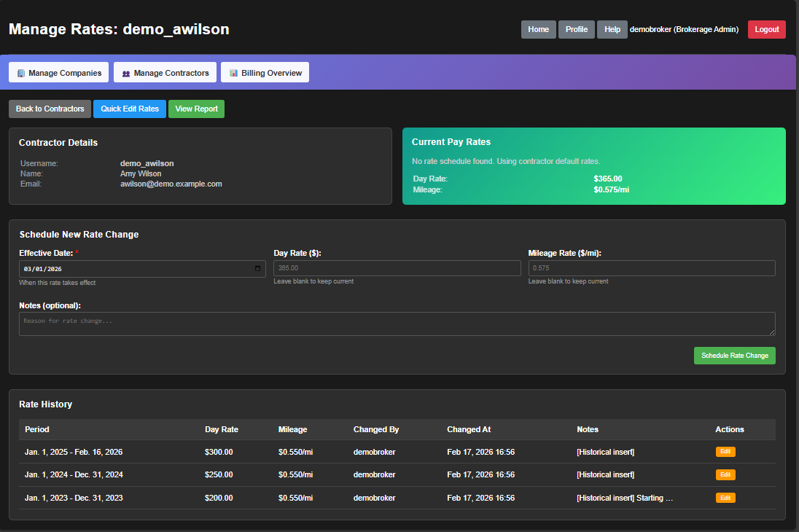Switch to the Billing Overview tab
Viewport: 799px width, 532px height.
click(265, 73)
